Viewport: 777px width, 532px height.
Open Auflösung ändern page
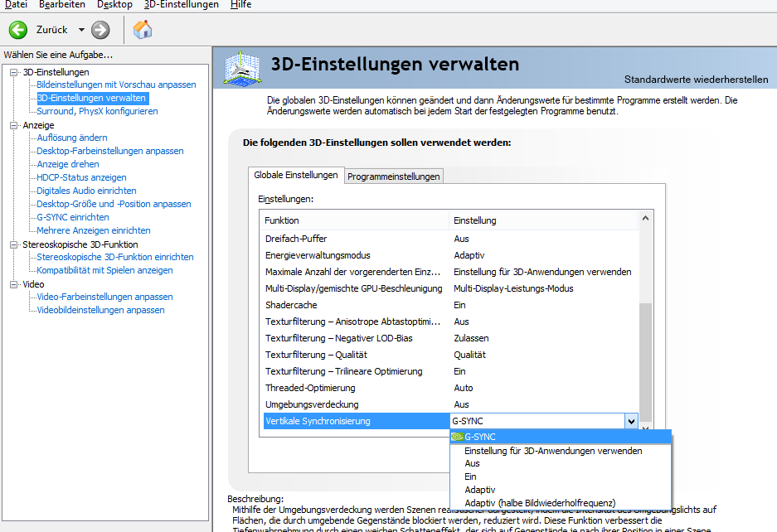tap(72, 138)
